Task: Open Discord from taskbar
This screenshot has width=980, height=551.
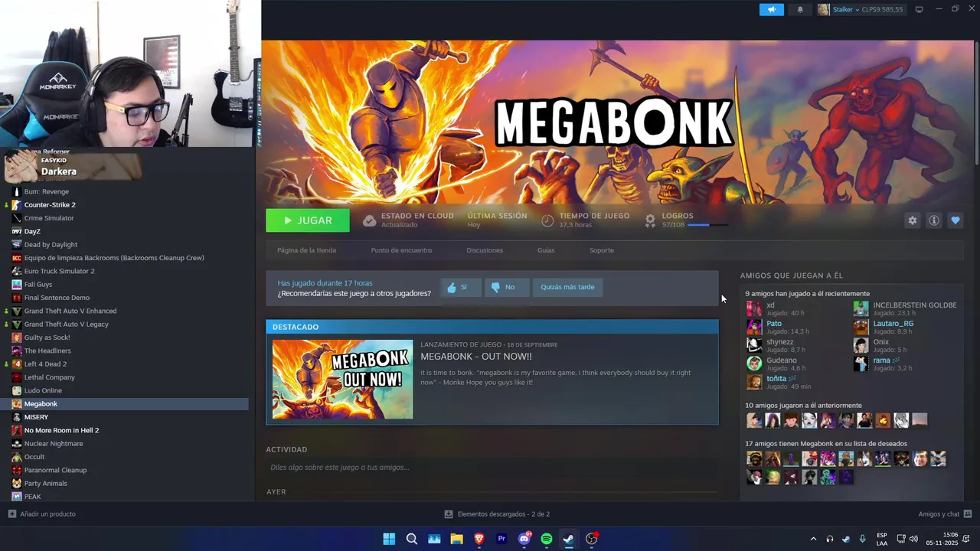Action: coord(524,539)
